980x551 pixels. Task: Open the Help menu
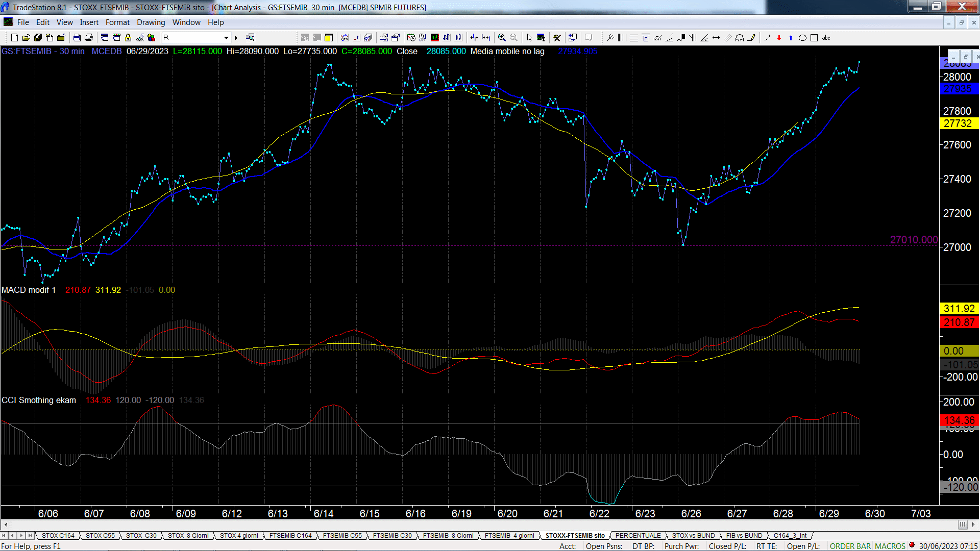216,22
